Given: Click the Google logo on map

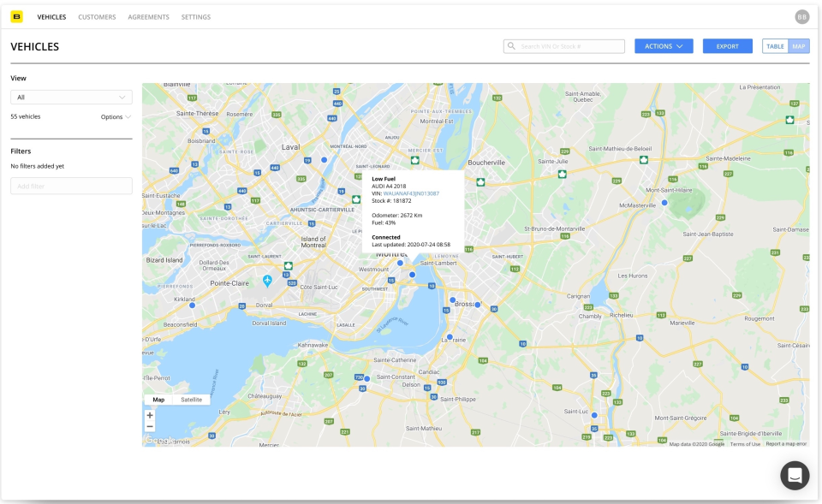Looking at the screenshot, I should click(x=159, y=440).
